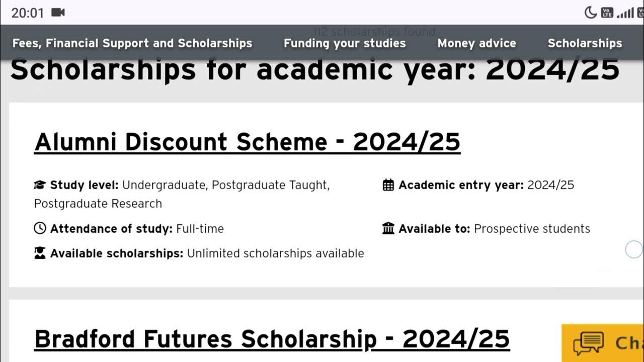The height and width of the screenshot is (362, 644).
Task: Open Bradford Futures Scholarship - 2024/25 link
Action: [272, 339]
